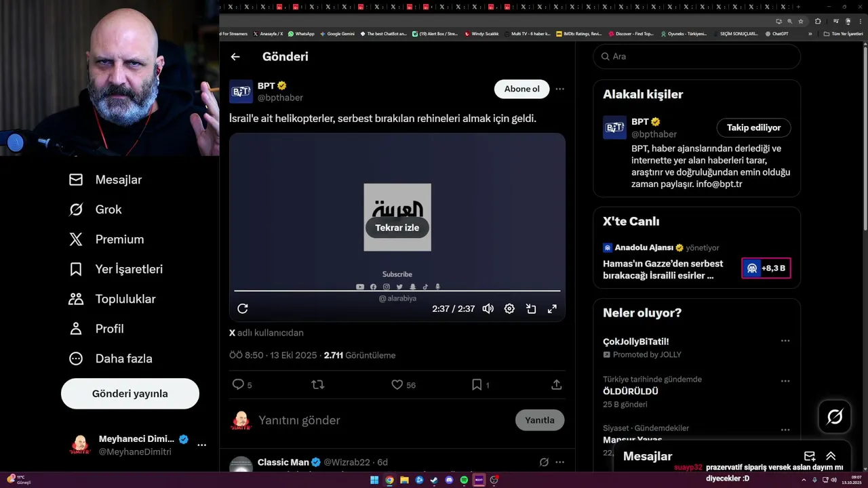Go back using the Gönderi arrow
Viewport: 868px width, 488px height.
tap(235, 57)
